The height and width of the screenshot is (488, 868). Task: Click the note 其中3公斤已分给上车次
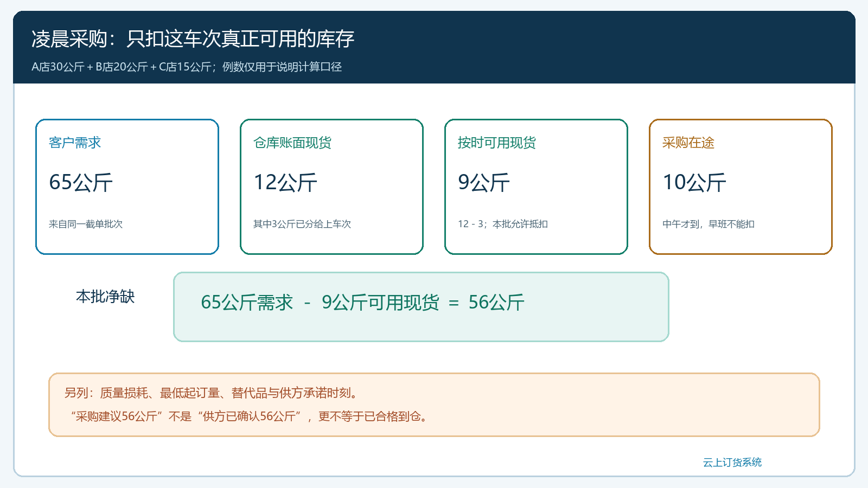coord(302,224)
